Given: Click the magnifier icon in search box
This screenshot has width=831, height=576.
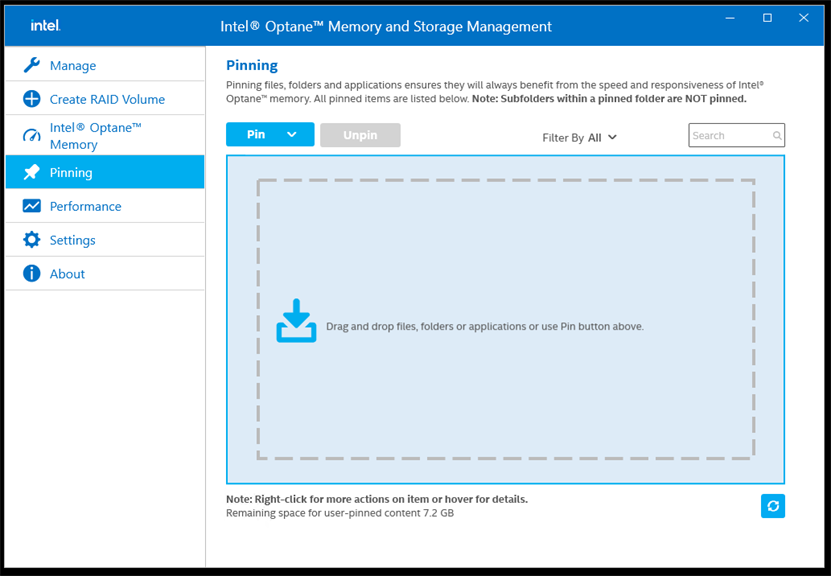Looking at the screenshot, I should point(777,136).
